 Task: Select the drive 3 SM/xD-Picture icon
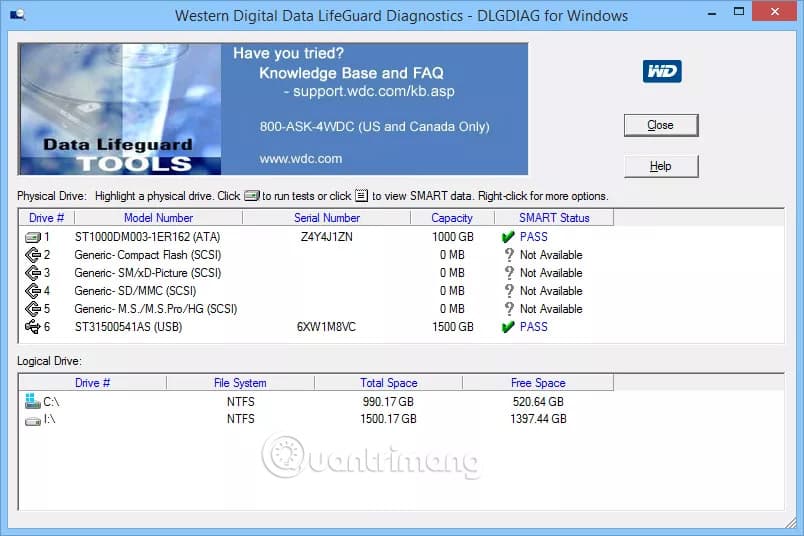pos(33,273)
